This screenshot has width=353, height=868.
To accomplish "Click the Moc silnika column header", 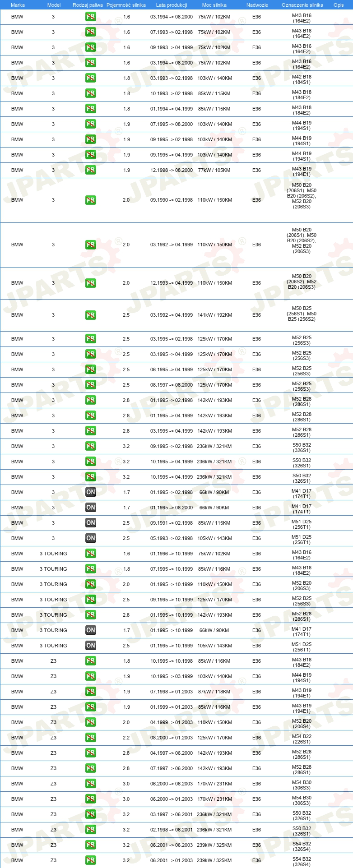I will 214,5.
